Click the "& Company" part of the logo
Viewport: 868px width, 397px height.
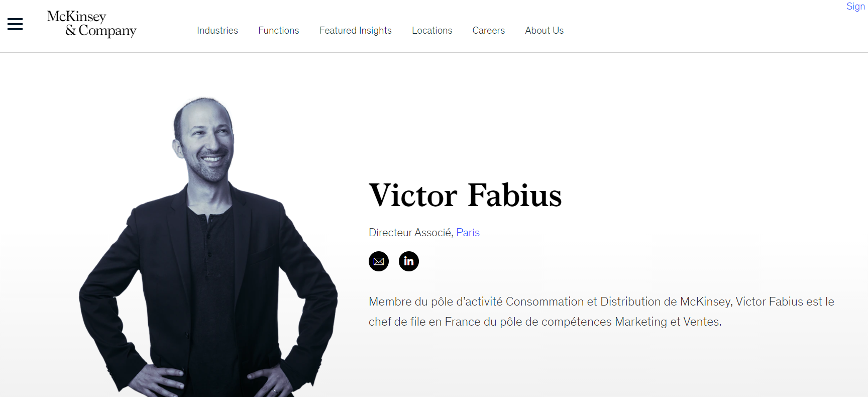(x=101, y=31)
